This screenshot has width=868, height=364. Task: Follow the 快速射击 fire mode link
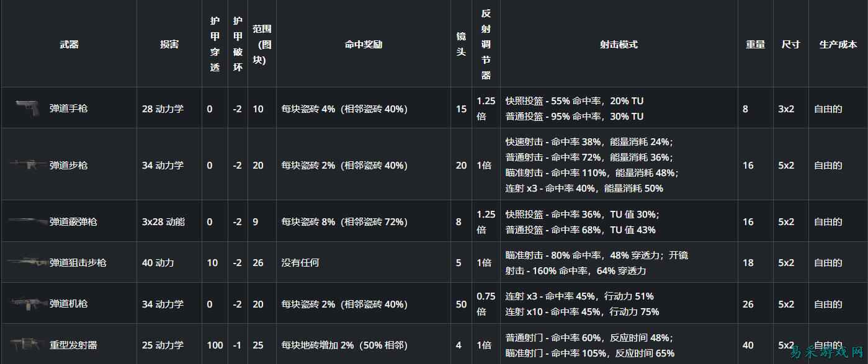[x=526, y=141]
